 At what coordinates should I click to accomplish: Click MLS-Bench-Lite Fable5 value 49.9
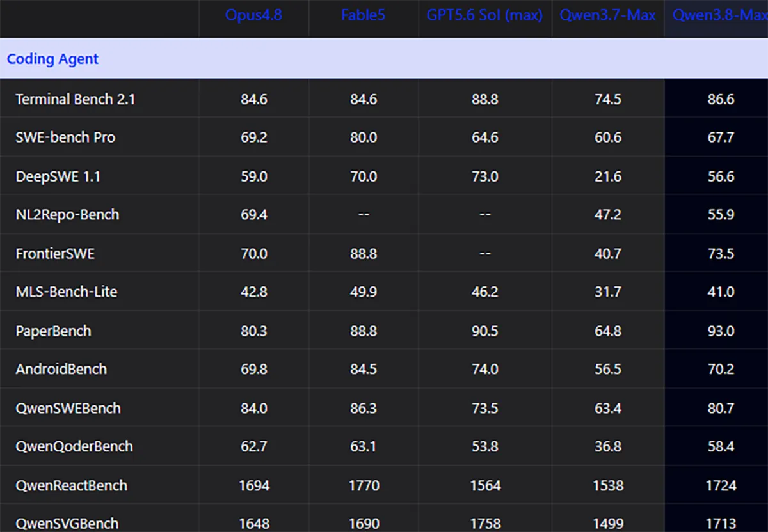(364, 292)
